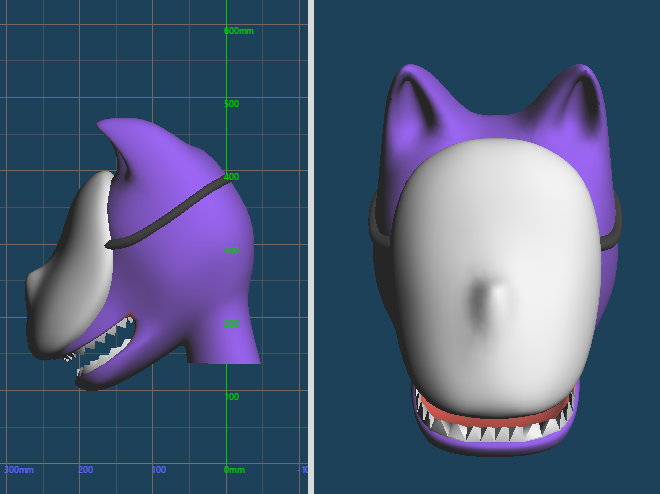The width and height of the screenshot is (660, 494).
Task: Click the 200 label on blue horizontal axis
Action: (85, 470)
